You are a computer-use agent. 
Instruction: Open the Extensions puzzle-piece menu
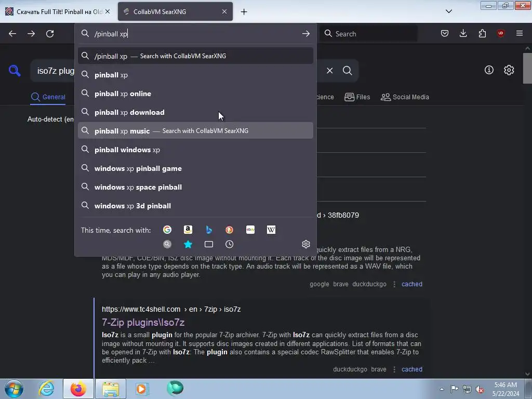coord(482,33)
